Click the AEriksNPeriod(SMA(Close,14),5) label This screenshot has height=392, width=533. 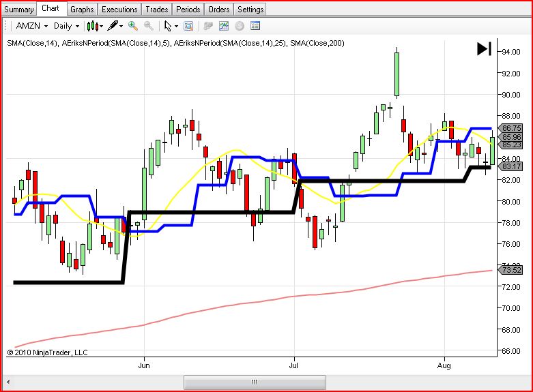tap(115, 43)
